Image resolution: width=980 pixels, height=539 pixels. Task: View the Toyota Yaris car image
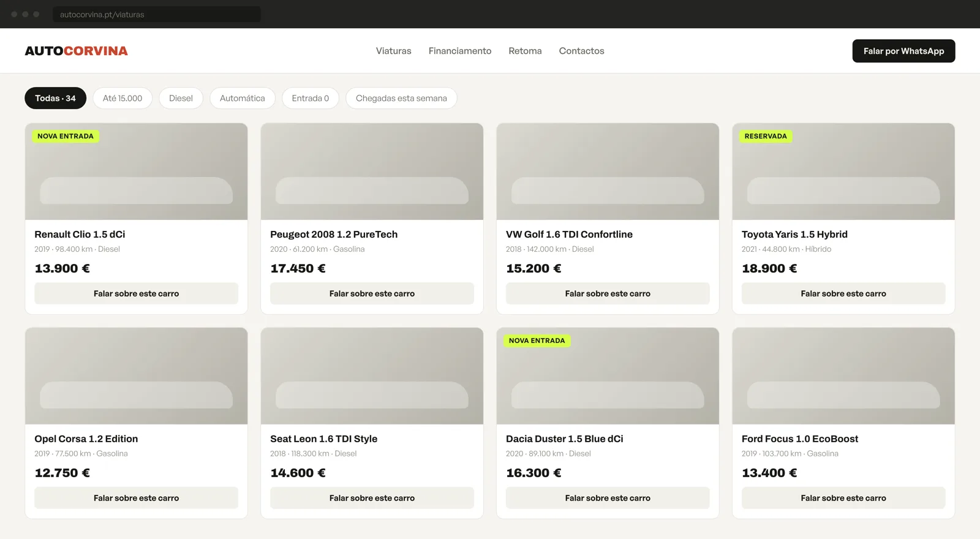tap(843, 171)
